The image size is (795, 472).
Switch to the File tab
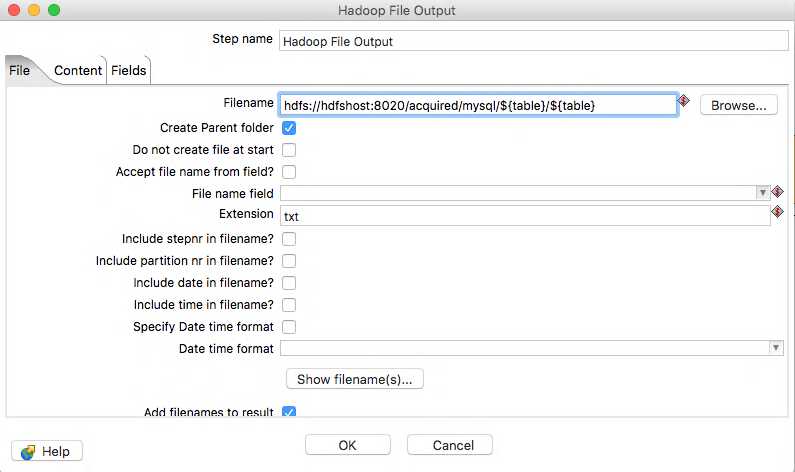(x=20, y=70)
